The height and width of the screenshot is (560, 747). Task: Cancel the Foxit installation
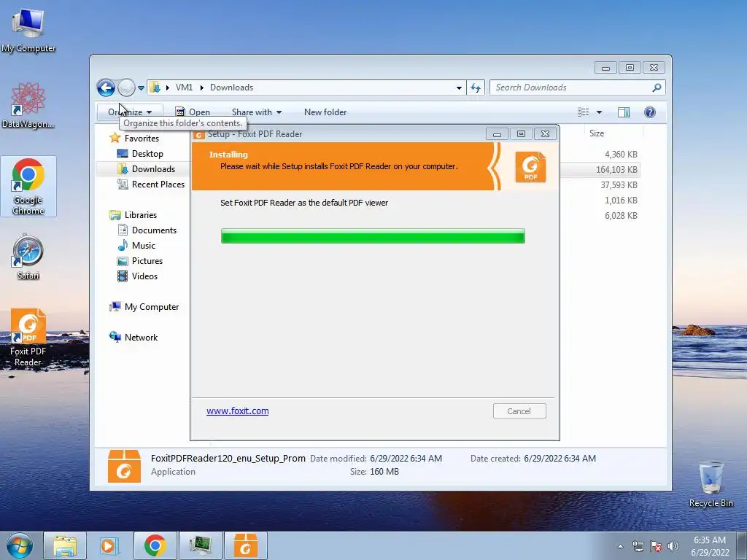click(x=519, y=411)
